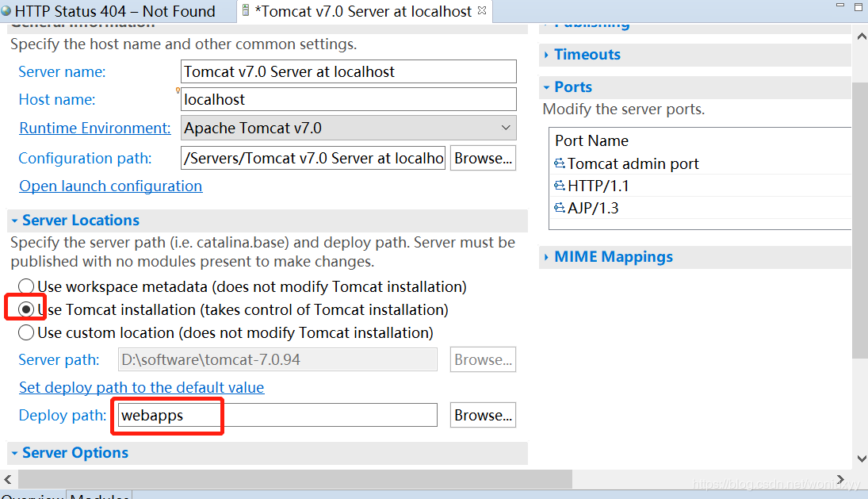
Task: Click the Deploy path label
Action: click(63, 416)
